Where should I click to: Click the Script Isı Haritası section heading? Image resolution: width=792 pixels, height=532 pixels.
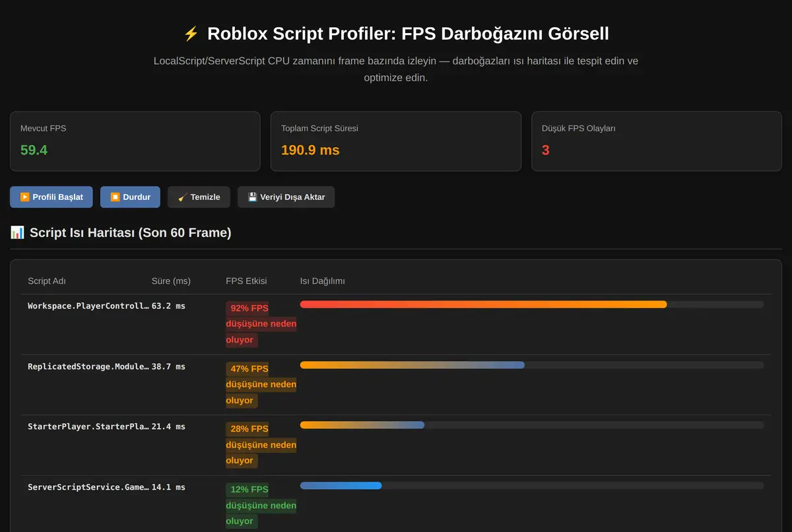coord(121,232)
